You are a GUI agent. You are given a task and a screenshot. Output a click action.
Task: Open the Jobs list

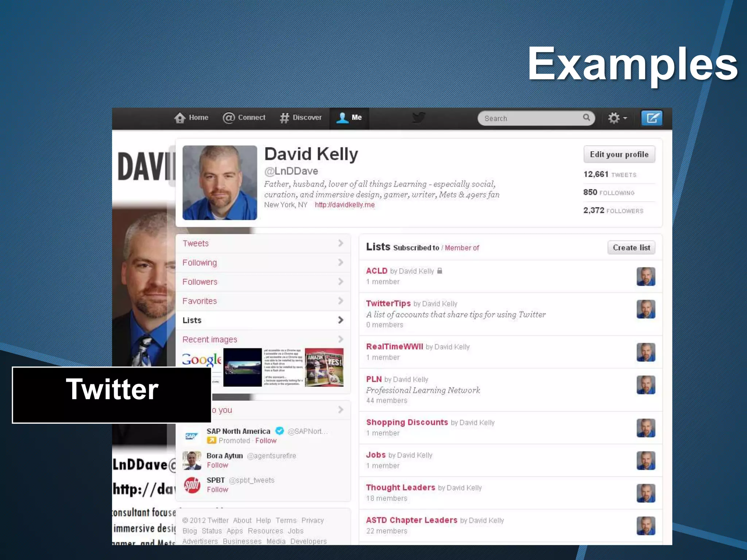pyautogui.click(x=376, y=455)
